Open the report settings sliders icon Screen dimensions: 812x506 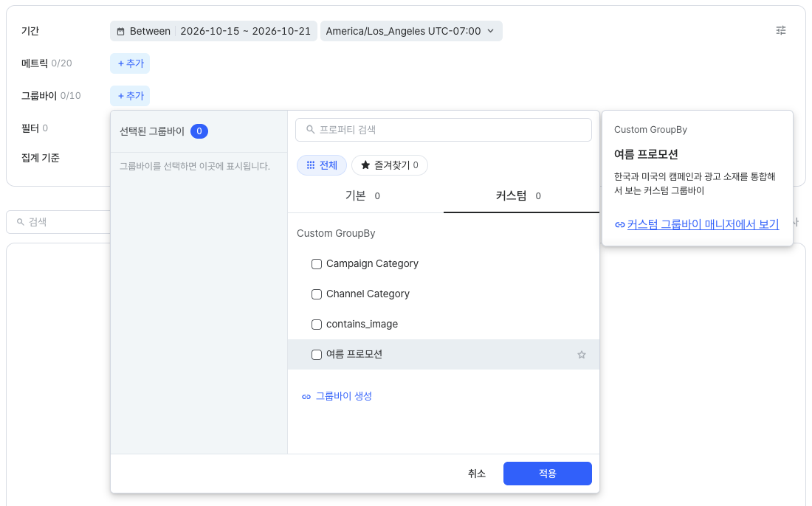pyautogui.click(x=780, y=30)
